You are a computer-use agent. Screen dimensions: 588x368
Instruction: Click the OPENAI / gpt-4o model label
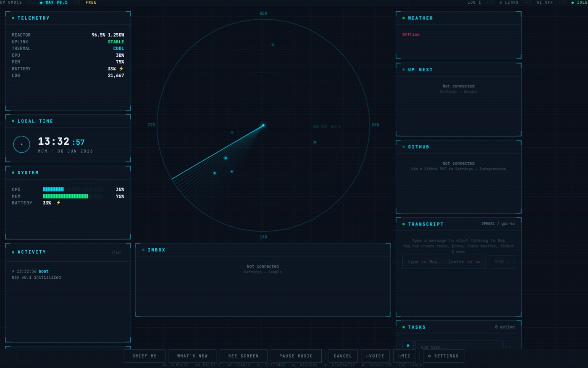click(x=498, y=224)
